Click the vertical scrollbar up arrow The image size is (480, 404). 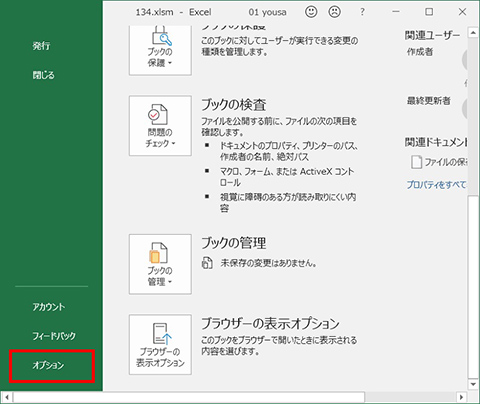click(473, 33)
